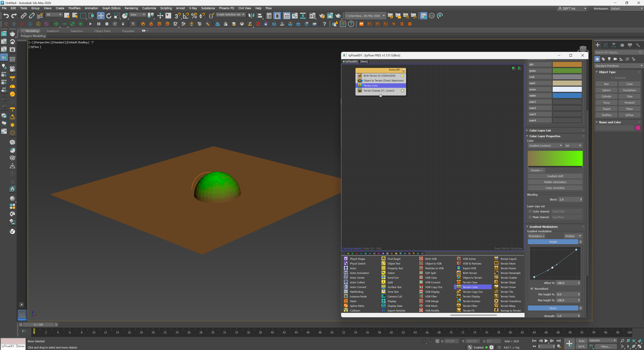Click the grass layer color swatch
Screen dimensions: 644x350
[567, 71]
